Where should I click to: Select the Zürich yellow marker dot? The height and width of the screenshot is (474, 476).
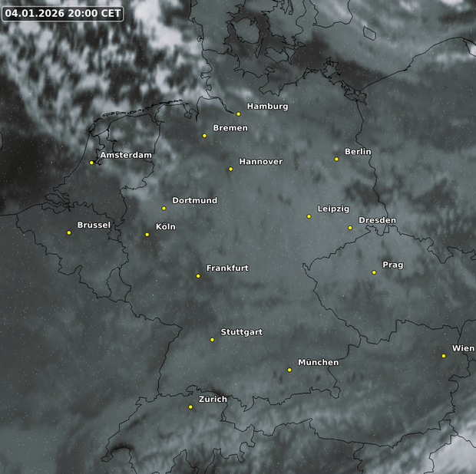click(190, 407)
